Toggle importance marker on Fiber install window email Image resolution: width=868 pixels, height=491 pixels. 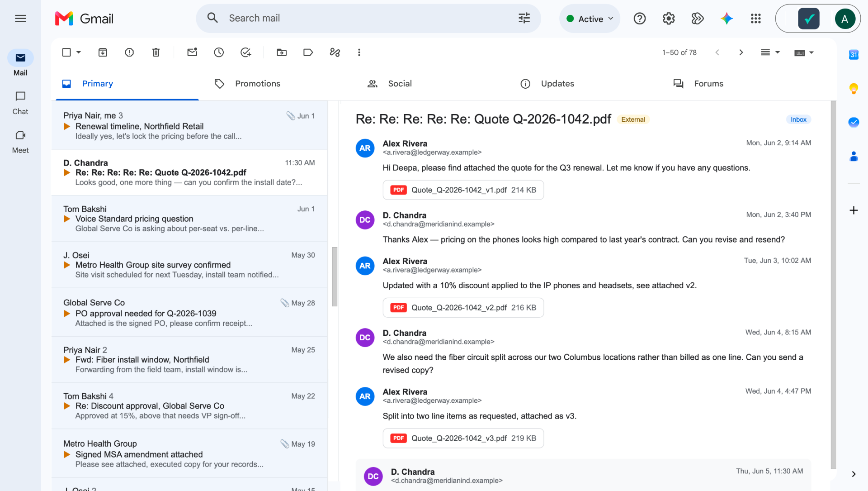tap(67, 360)
